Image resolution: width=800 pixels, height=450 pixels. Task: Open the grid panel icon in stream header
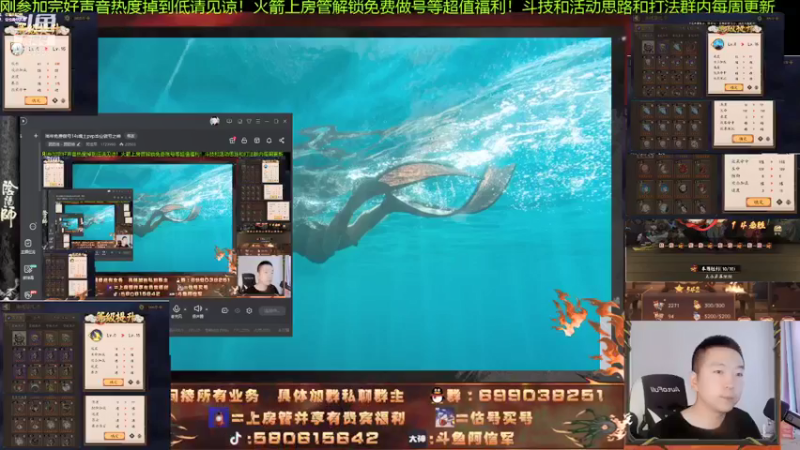click(257, 140)
